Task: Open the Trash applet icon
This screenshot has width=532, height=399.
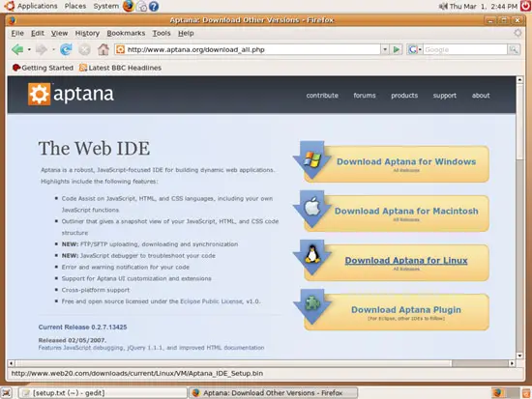Action: [x=526, y=393]
